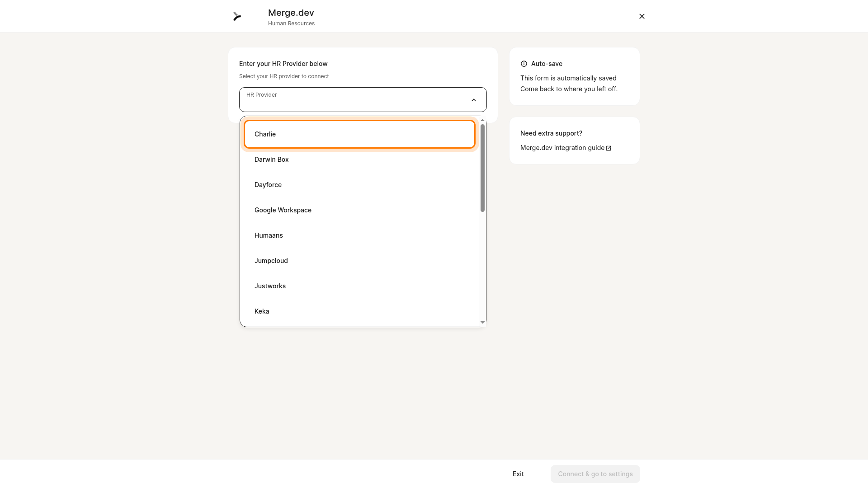Click the dropdown list scrollbar thumb
Viewport: 868px width, 488px height.
[482, 168]
